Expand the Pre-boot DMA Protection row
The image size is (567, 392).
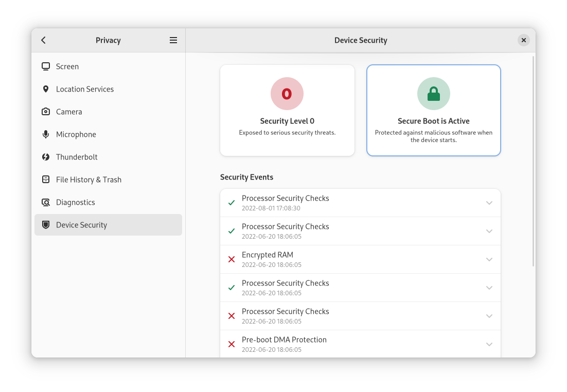489,344
